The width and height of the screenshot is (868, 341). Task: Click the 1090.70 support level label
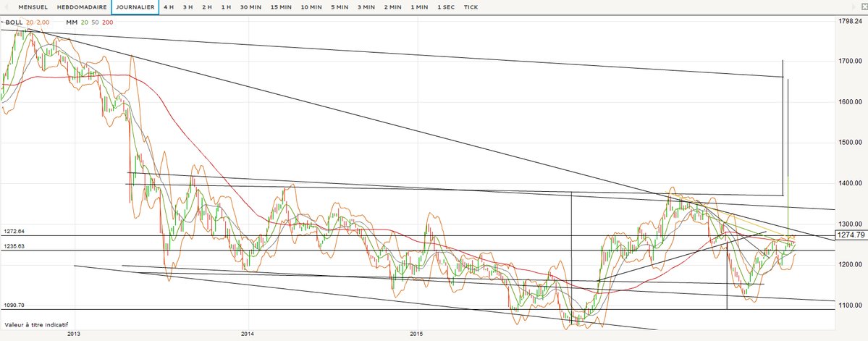click(x=14, y=305)
